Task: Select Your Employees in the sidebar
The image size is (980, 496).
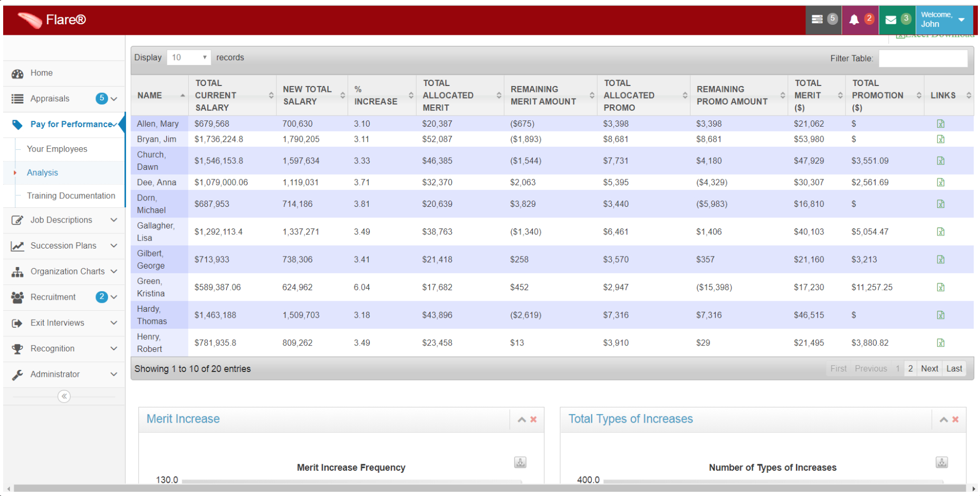Action: (57, 149)
